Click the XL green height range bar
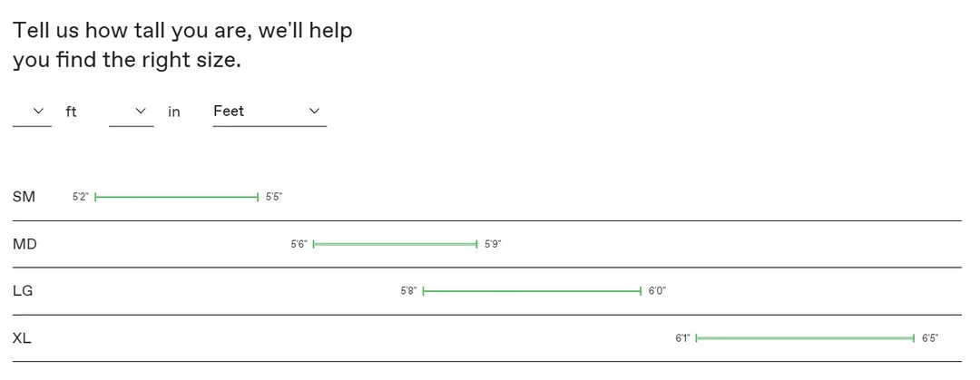The image size is (980, 380). pyautogui.click(x=805, y=338)
